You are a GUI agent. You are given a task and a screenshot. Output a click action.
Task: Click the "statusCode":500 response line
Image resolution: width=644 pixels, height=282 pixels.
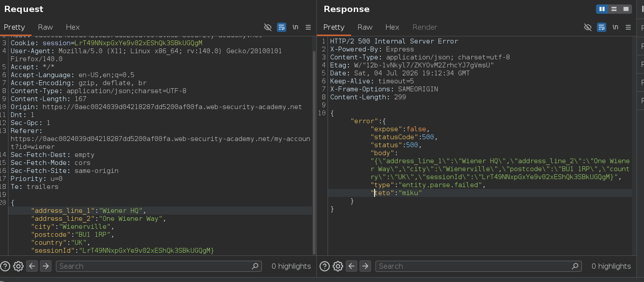pyautogui.click(x=405, y=137)
